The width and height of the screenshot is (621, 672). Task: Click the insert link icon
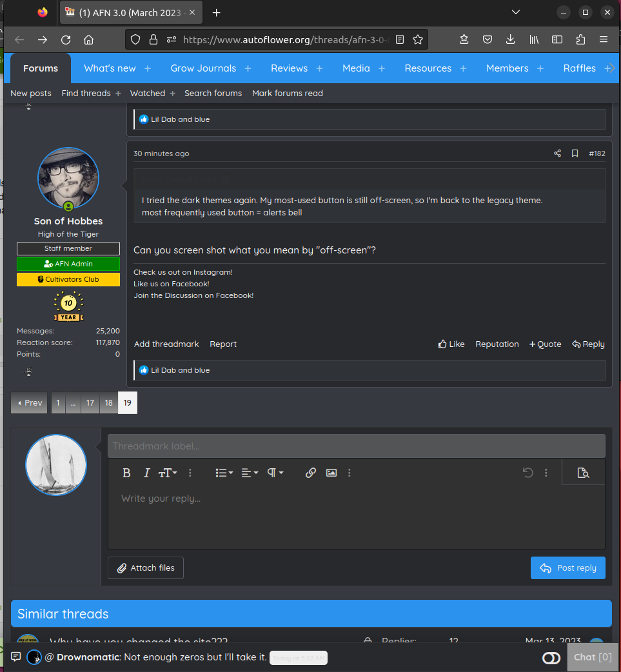(x=311, y=473)
